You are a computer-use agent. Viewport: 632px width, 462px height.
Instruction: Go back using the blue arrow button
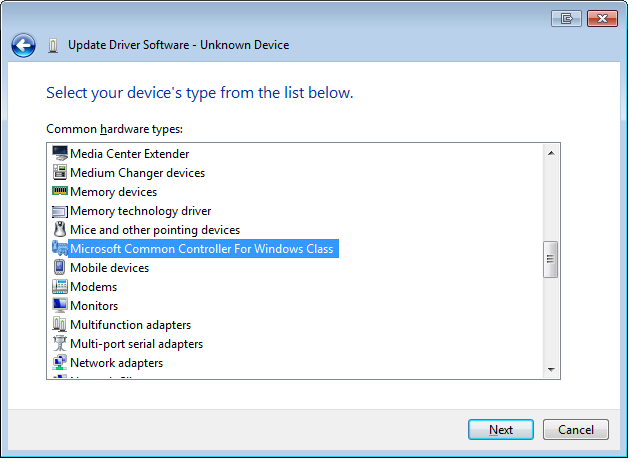pos(24,45)
